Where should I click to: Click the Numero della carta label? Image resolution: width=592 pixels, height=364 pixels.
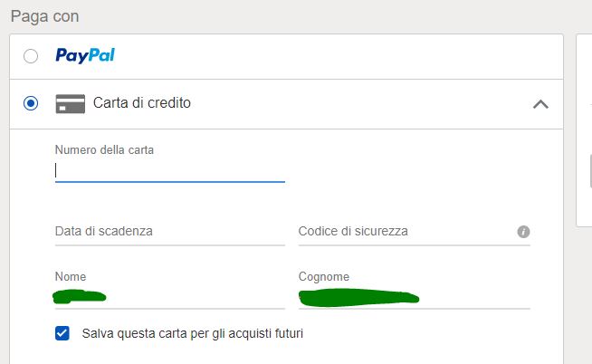click(104, 150)
